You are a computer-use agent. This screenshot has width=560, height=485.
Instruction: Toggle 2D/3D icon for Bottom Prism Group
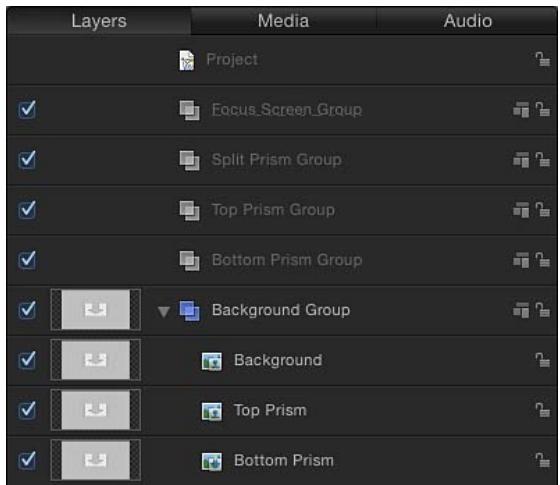click(x=521, y=260)
